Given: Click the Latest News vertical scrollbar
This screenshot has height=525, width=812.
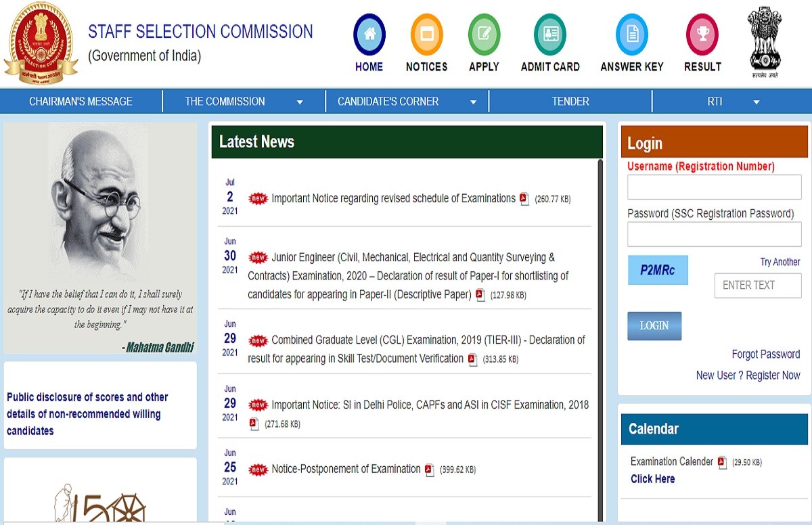Looking at the screenshot, I should [600, 338].
